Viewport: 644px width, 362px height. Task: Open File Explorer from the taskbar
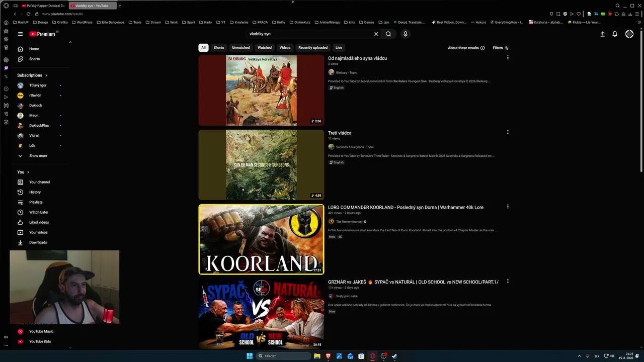(x=317, y=356)
